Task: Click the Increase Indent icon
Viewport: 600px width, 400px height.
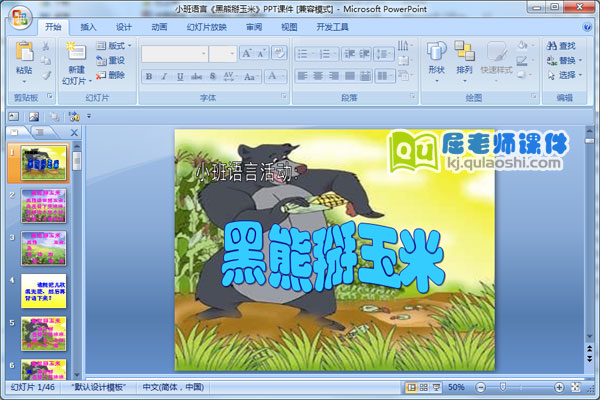Action: [364, 54]
